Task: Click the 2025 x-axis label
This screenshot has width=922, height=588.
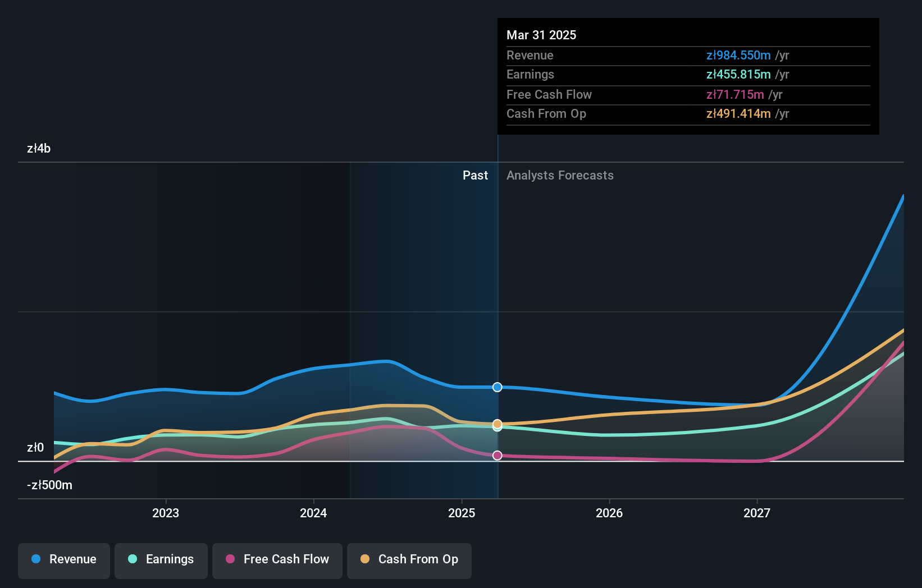Action: click(462, 513)
